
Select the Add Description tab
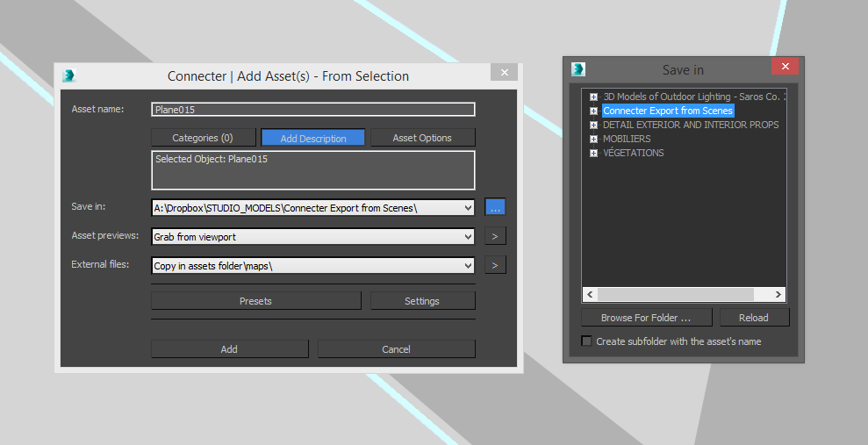click(312, 138)
